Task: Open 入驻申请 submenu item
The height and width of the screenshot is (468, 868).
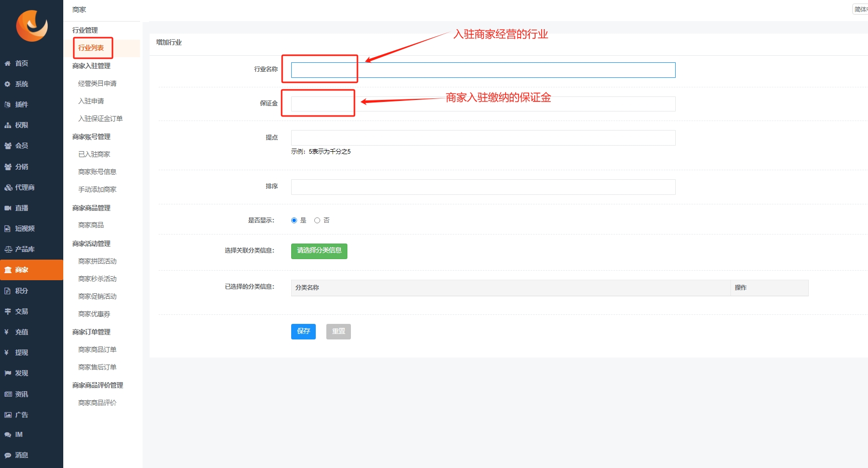Action: [91, 101]
